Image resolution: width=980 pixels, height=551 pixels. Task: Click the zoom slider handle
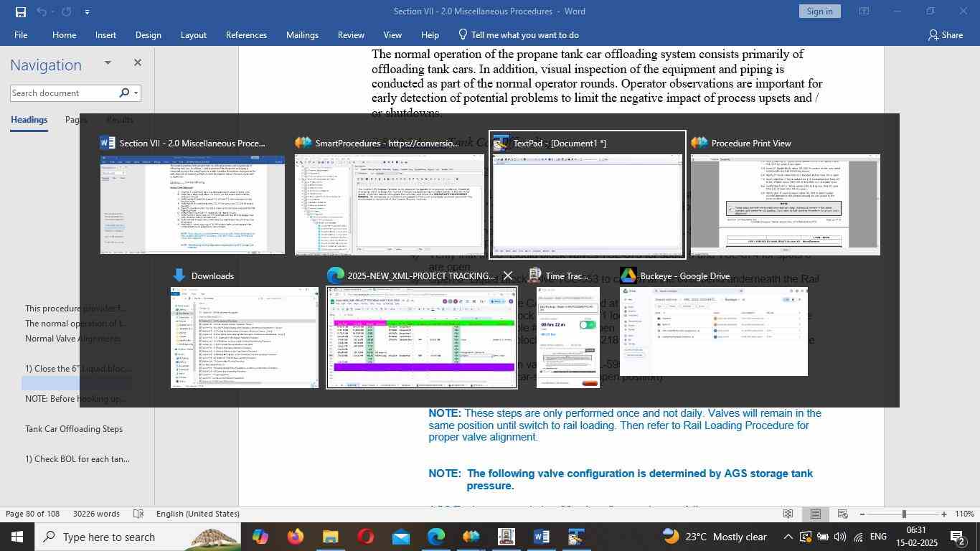[904, 514]
